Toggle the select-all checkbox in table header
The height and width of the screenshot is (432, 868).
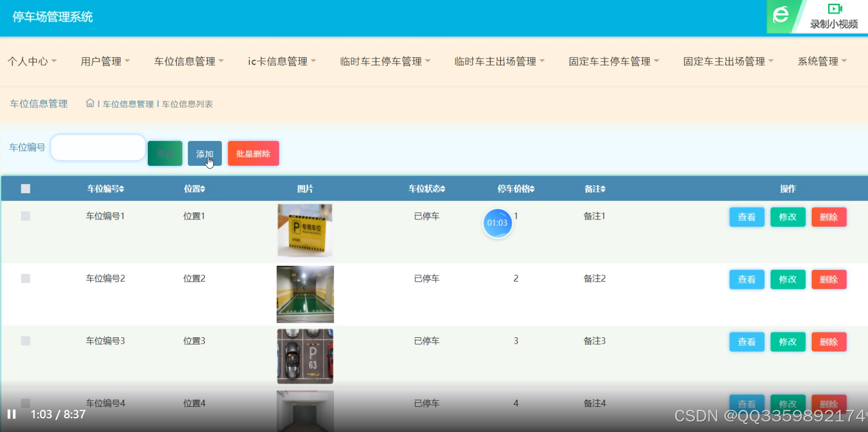pyautogui.click(x=25, y=188)
